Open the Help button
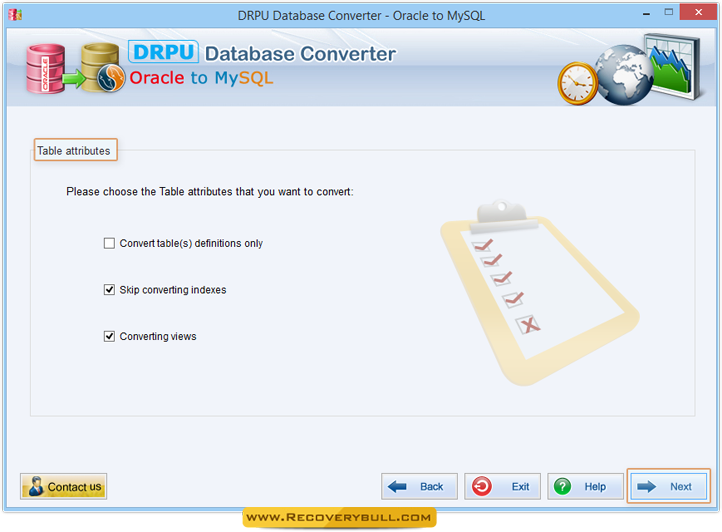Image resolution: width=722 pixels, height=532 pixels. click(585, 486)
